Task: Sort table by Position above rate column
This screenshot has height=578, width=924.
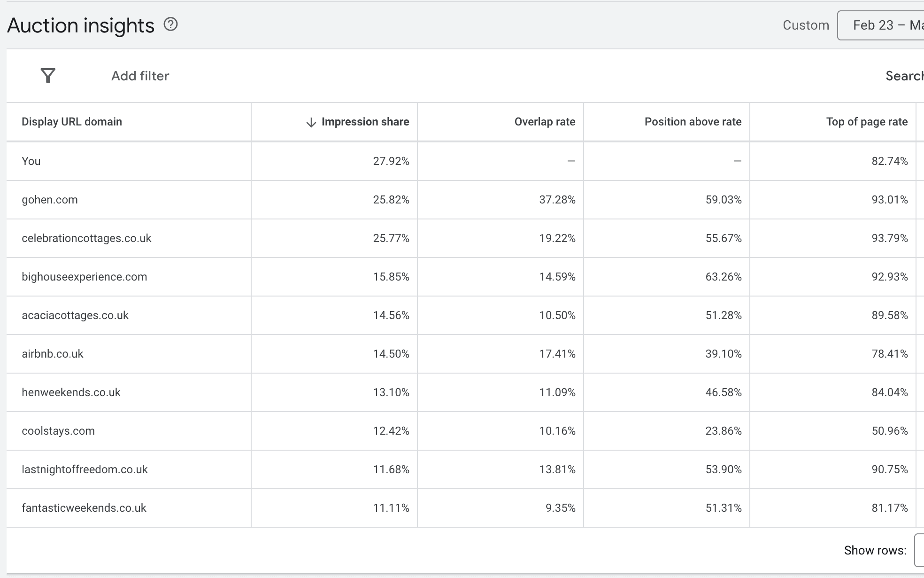Action: (693, 122)
